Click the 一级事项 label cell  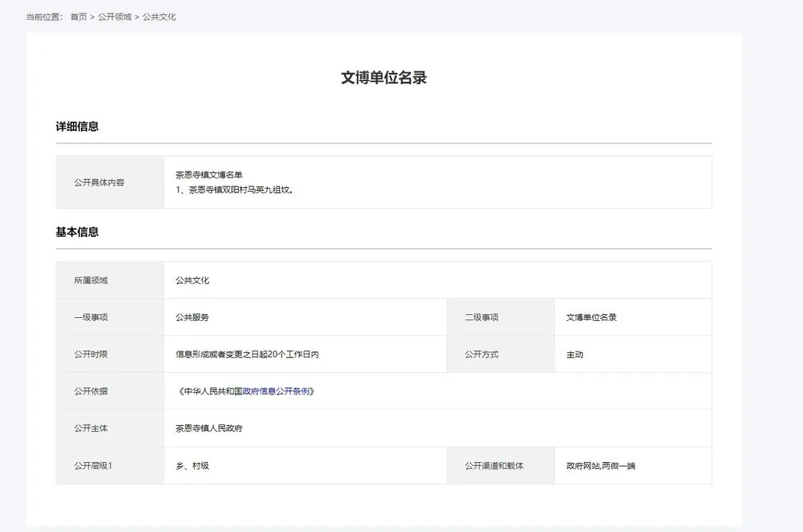tap(110, 317)
